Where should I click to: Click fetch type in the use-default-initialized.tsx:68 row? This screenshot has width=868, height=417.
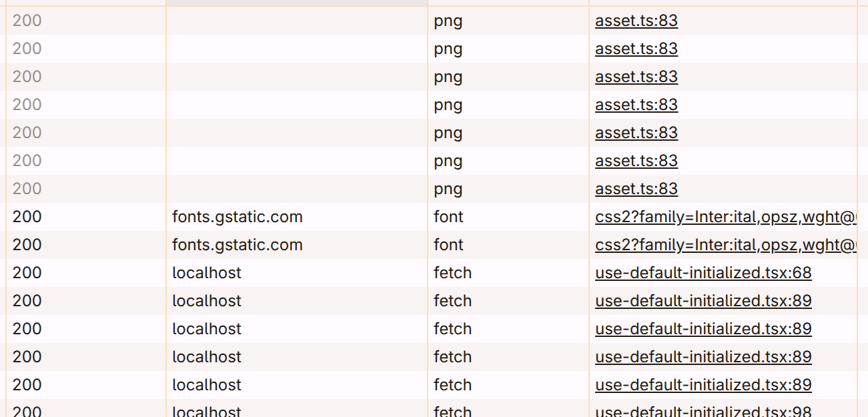click(452, 273)
